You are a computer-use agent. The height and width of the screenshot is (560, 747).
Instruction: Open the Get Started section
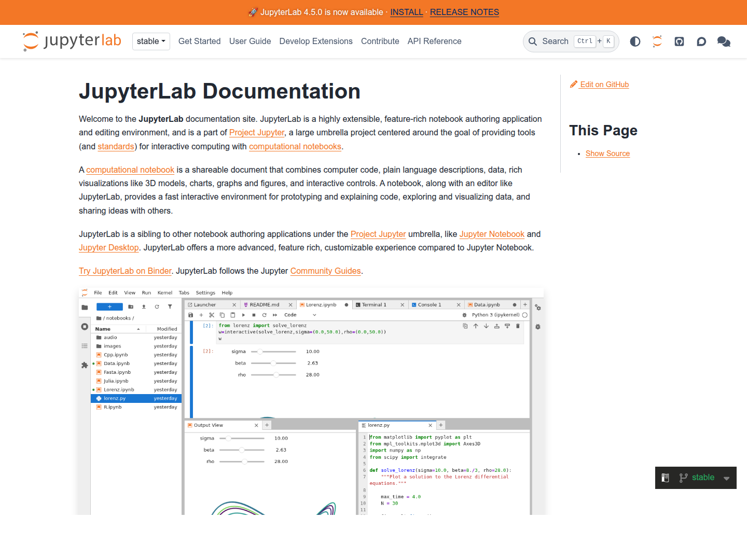[199, 41]
